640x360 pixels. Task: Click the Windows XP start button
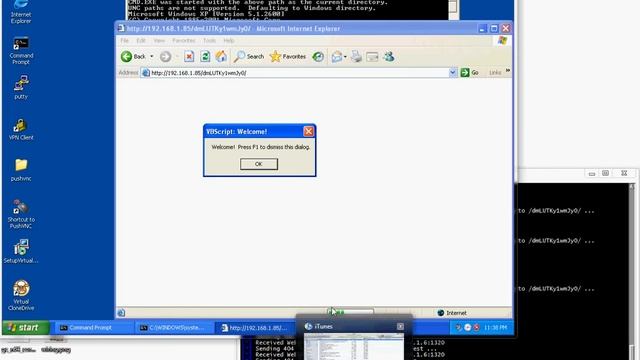click(25, 327)
